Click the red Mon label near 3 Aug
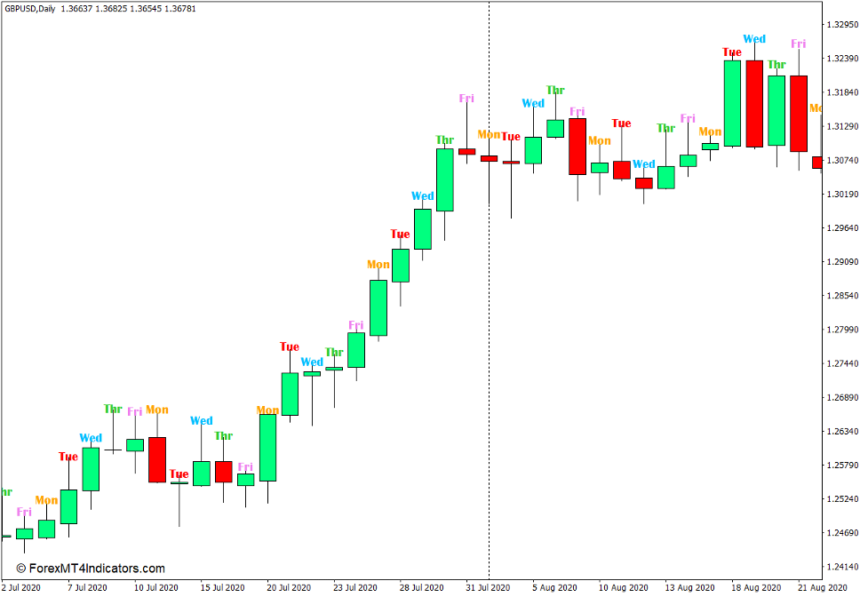The image size is (868, 597). 489,135
